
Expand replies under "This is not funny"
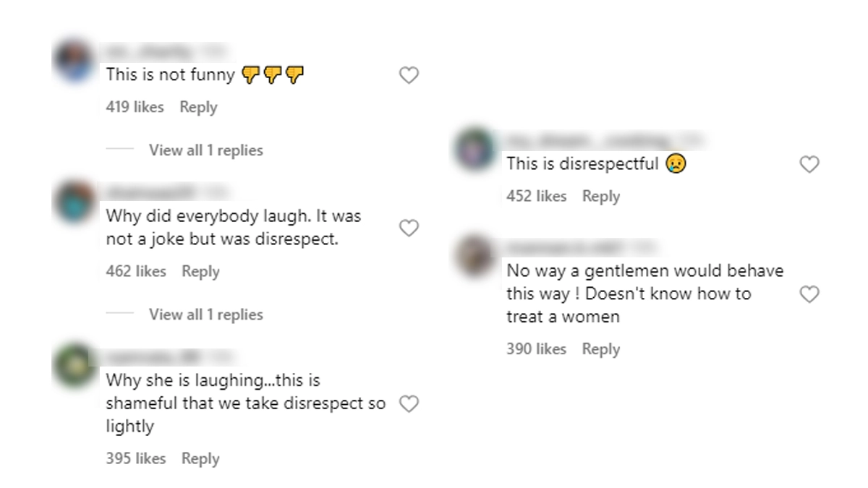205,150
